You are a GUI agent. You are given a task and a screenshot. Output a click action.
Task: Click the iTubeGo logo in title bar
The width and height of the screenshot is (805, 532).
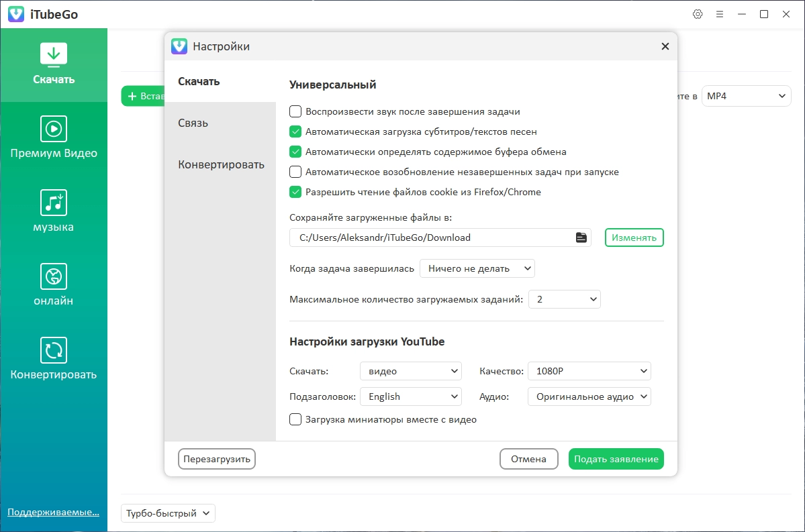(16, 14)
